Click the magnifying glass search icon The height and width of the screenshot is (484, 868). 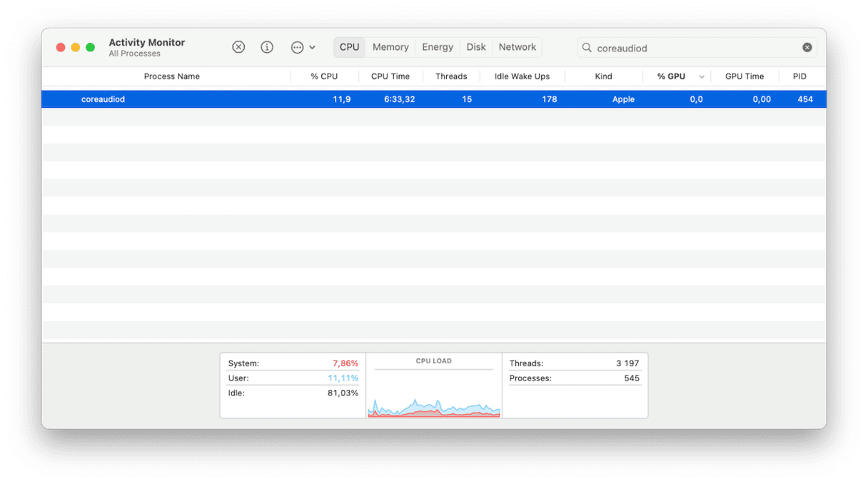(x=587, y=48)
